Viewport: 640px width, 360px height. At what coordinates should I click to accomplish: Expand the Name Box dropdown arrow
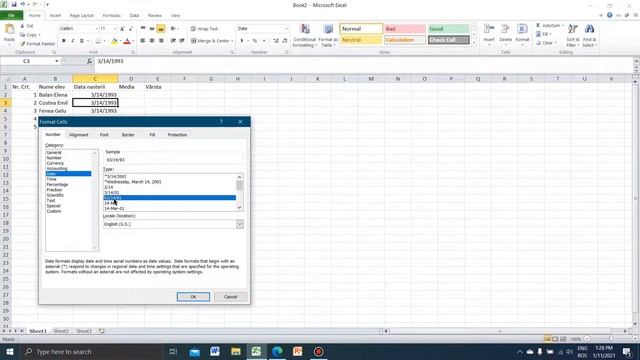pyautogui.click(x=56, y=61)
